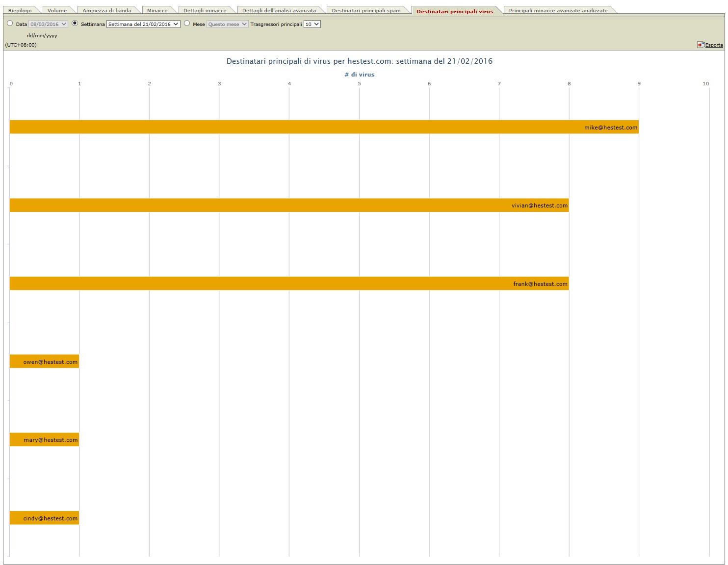The width and height of the screenshot is (728, 565).
Task: Select the Data radio button
Action: 10,23
